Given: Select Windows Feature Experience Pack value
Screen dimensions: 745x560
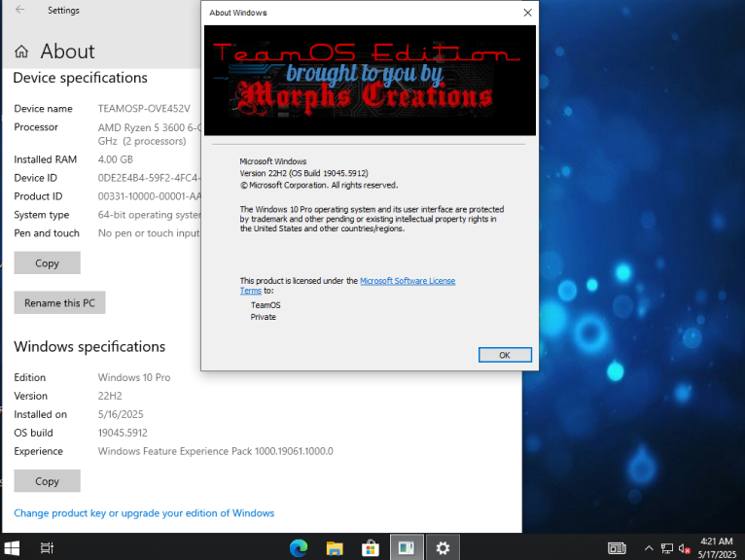Looking at the screenshot, I should pyautogui.click(x=215, y=451).
